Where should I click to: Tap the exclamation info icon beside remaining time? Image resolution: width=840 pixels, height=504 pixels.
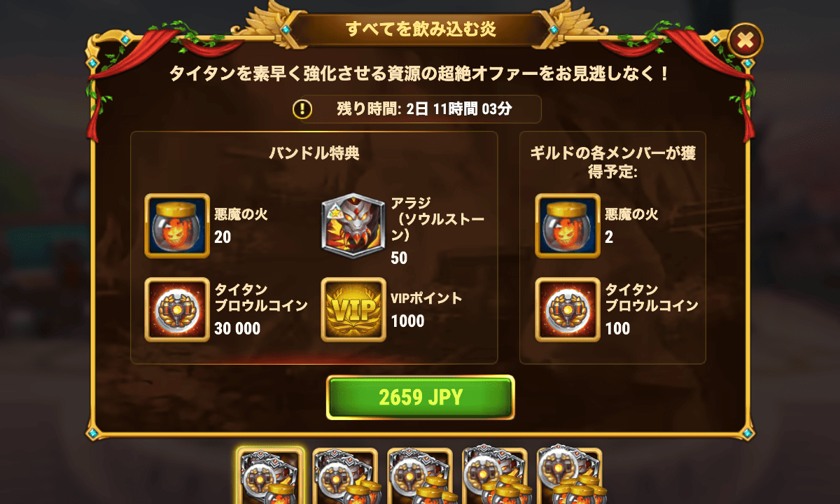point(302,109)
